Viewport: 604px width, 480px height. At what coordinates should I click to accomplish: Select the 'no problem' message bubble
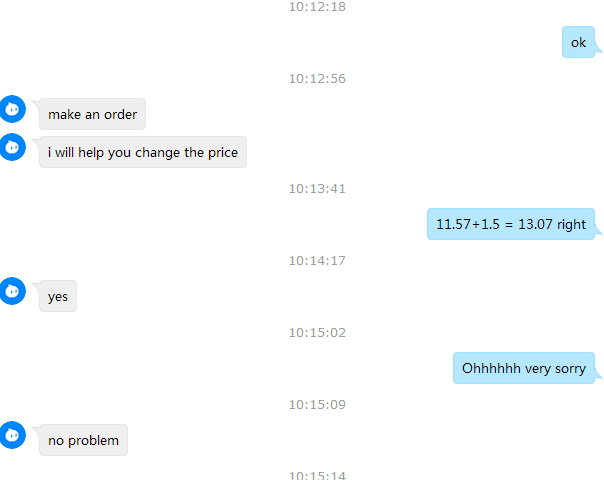click(x=83, y=440)
